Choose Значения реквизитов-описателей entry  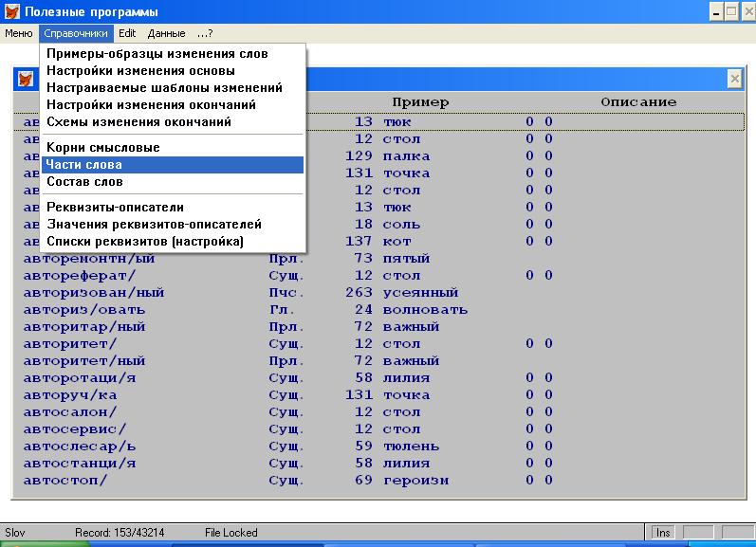click(173, 224)
